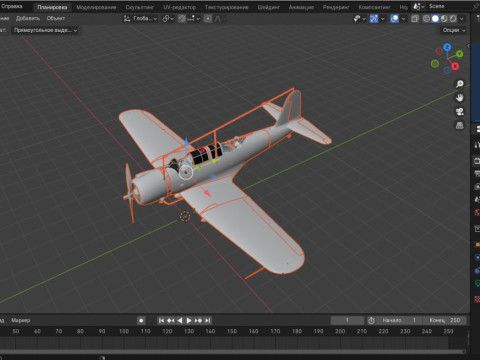Viewport: 480px width, 360px height.
Task: Switch to the Композитинг workspace tab
Action: (374, 7)
